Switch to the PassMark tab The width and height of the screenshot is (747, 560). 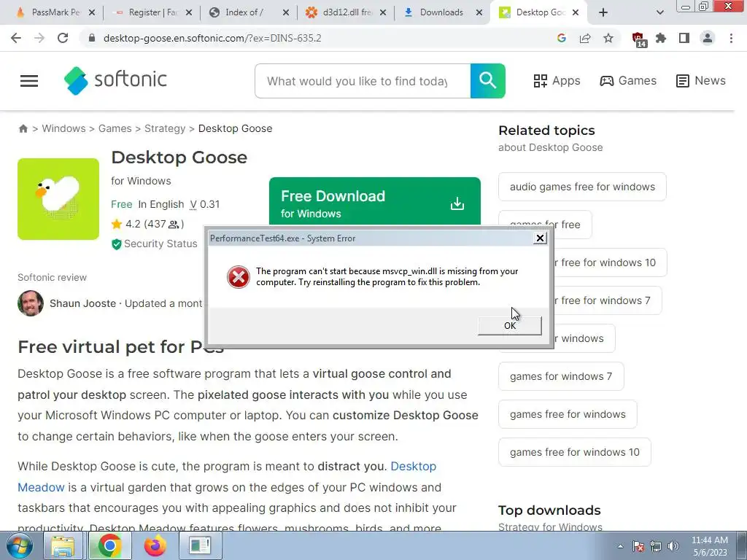click(x=49, y=12)
